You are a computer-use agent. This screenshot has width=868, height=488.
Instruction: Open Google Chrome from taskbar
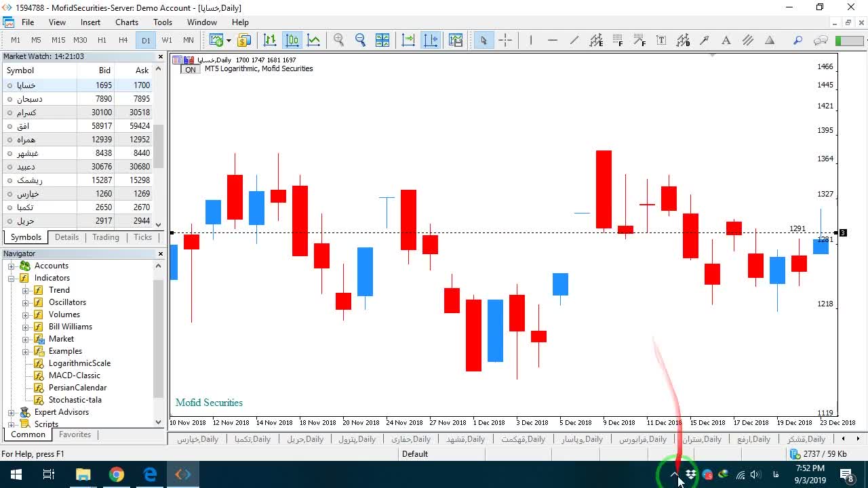click(117, 474)
